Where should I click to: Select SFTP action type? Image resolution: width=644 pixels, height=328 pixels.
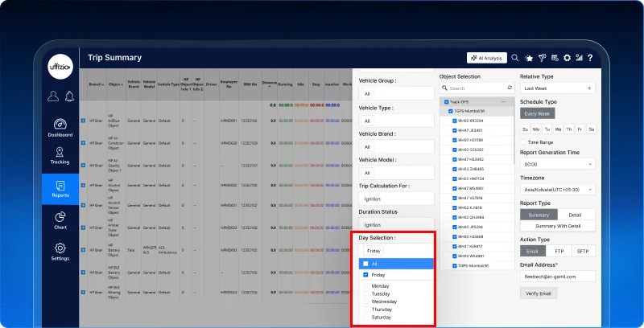(x=583, y=251)
